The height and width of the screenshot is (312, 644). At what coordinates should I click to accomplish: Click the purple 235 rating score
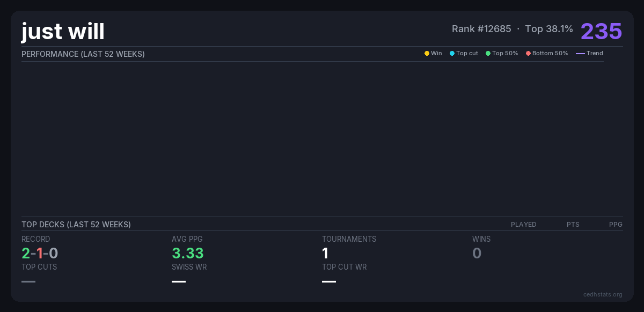(601, 31)
